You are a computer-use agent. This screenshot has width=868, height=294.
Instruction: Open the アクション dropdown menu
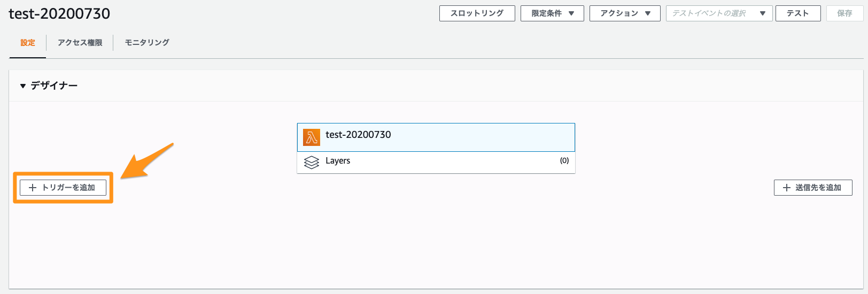click(625, 13)
